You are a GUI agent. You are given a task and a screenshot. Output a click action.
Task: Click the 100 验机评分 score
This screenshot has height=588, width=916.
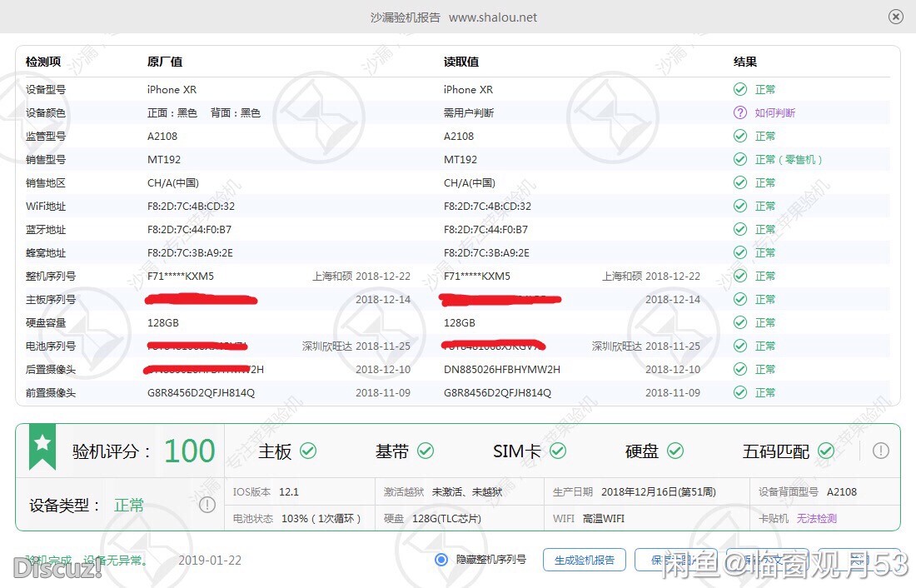click(x=190, y=451)
